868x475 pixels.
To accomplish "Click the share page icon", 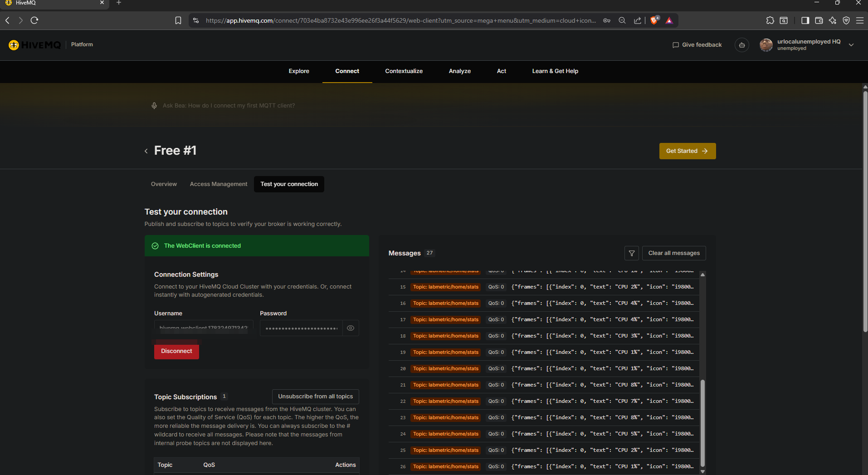I will tap(638, 20).
